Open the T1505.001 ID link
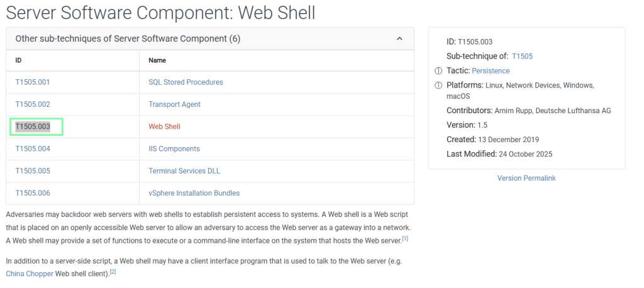The height and width of the screenshot is (288, 644). coord(33,82)
